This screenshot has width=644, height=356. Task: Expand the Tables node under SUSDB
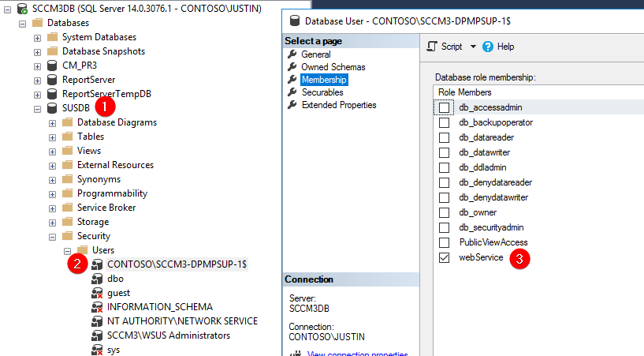tap(53, 137)
